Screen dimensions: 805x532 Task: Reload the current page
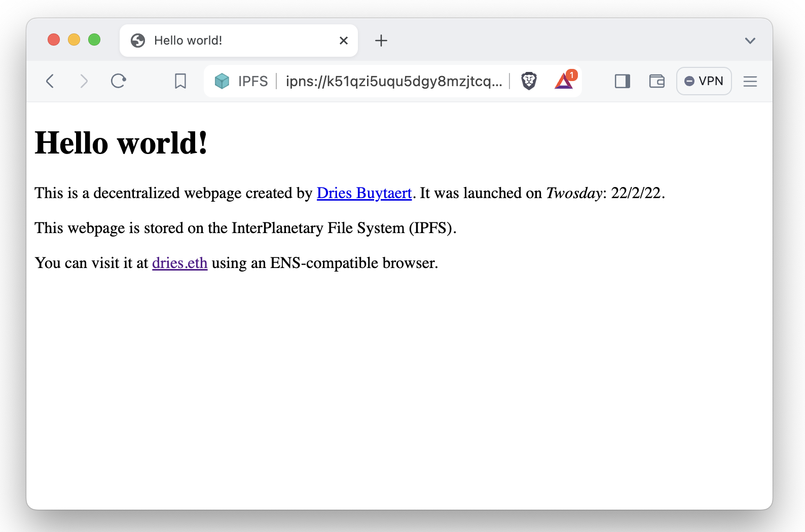click(x=119, y=81)
